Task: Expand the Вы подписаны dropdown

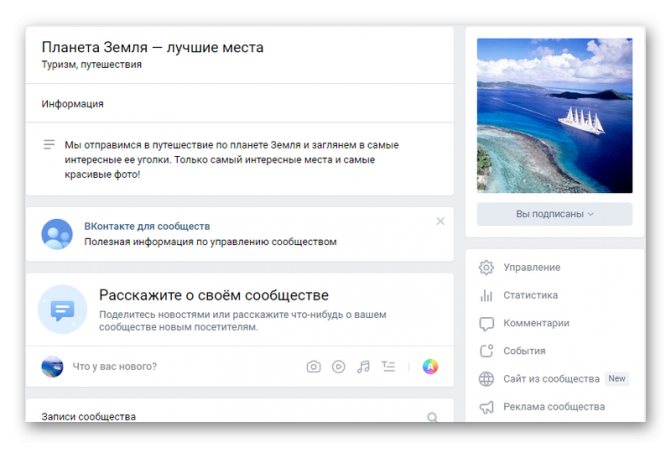Action: click(554, 214)
